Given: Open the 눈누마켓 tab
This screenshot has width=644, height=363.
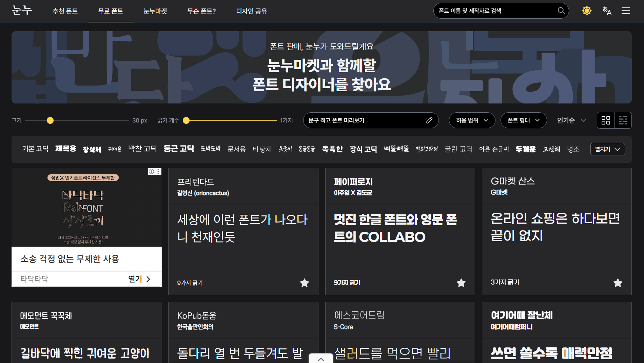Looking at the screenshot, I should [x=155, y=11].
